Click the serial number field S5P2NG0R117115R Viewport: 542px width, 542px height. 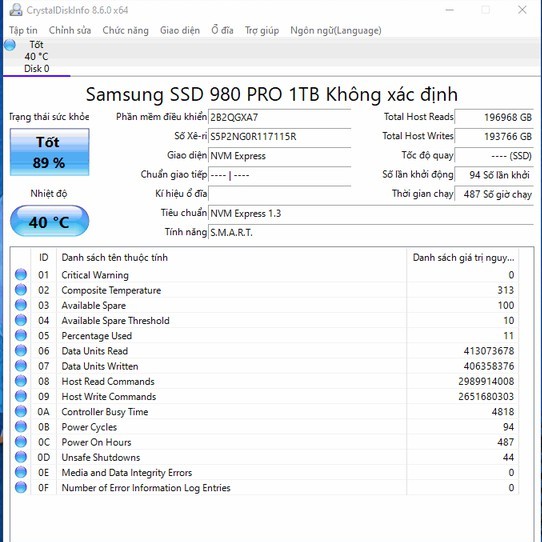279,137
